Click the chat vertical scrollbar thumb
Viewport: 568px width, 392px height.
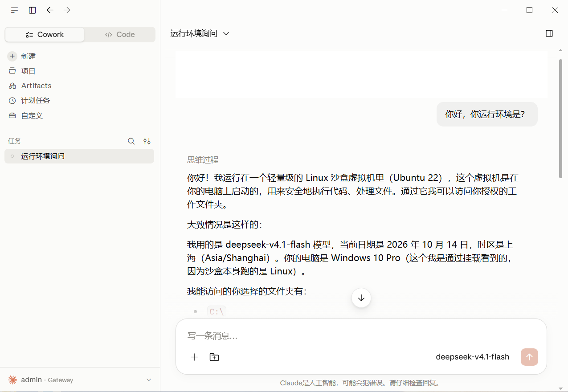[560, 118]
